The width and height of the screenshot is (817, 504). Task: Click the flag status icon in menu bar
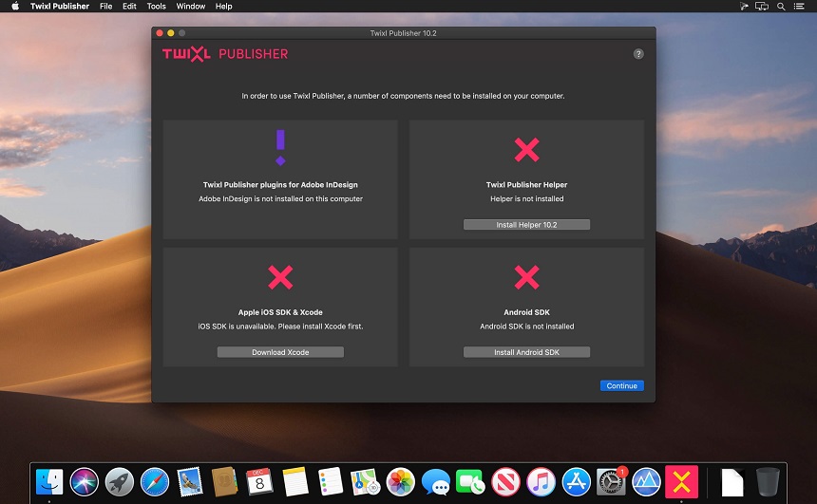(744, 7)
